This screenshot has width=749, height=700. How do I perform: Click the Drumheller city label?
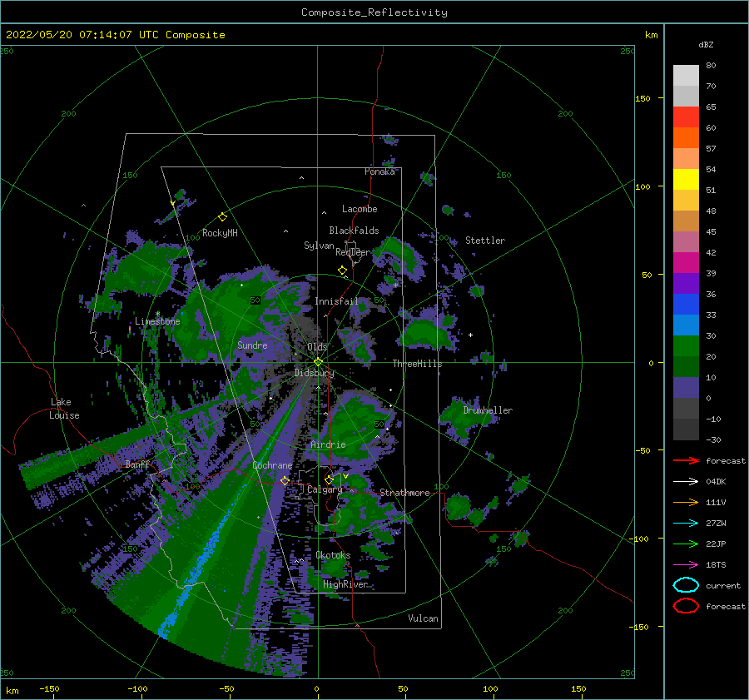coord(488,410)
